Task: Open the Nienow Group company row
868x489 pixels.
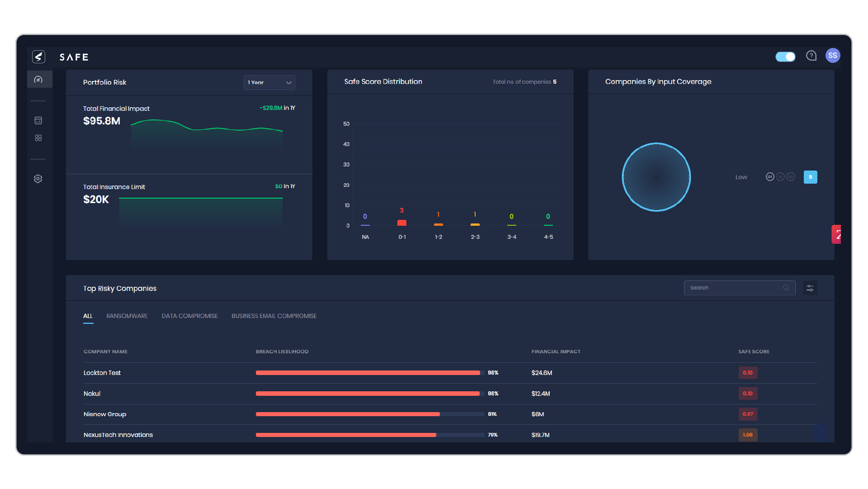Action: tap(450, 414)
